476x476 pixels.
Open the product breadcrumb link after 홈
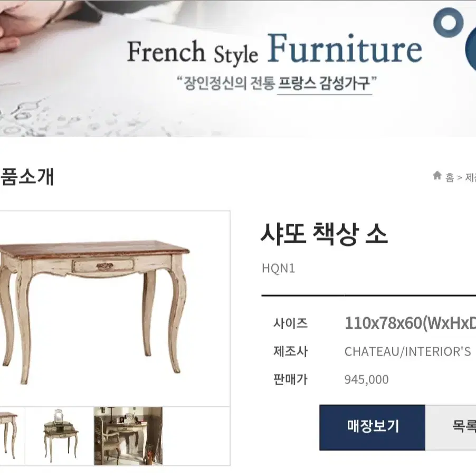tap(471, 177)
